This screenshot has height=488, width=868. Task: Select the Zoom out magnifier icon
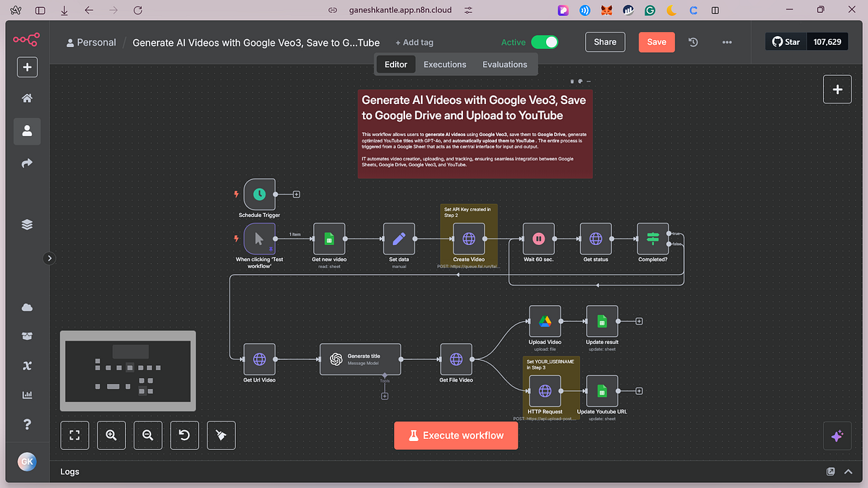pyautogui.click(x=148, y=435)
